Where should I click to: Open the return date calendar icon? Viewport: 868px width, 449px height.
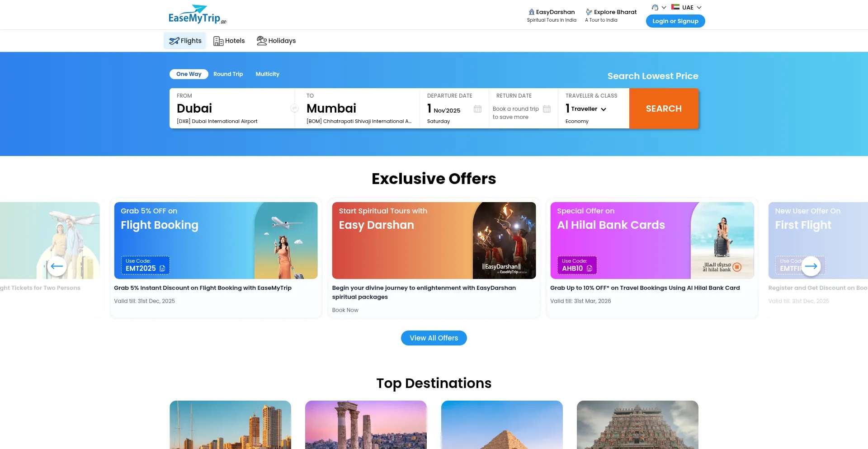[x=547, y=109]
